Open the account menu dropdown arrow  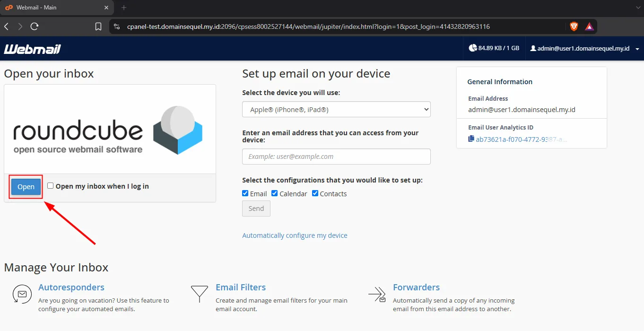tap(637, 49)
